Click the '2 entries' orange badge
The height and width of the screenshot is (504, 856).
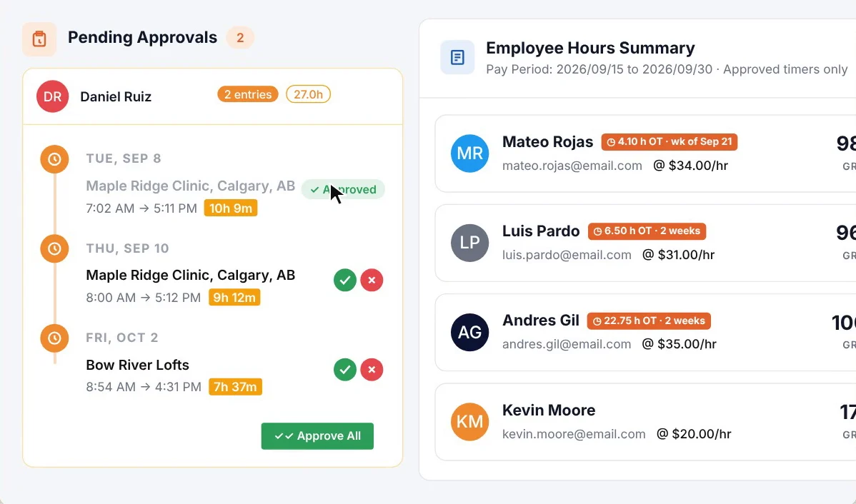click(x=248, y=94)
